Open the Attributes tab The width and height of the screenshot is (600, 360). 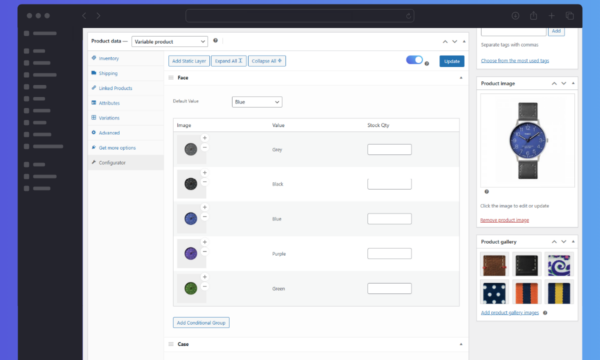pos(126,103)
